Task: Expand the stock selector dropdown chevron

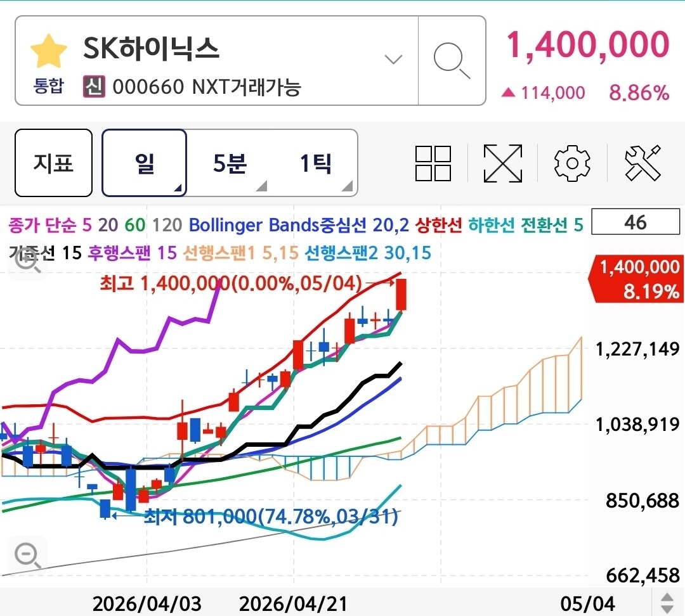Action: [393, 59]
